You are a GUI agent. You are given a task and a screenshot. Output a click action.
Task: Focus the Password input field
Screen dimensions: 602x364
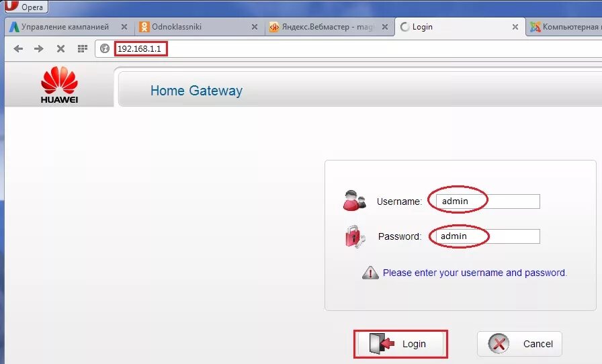tap(488, 236)
